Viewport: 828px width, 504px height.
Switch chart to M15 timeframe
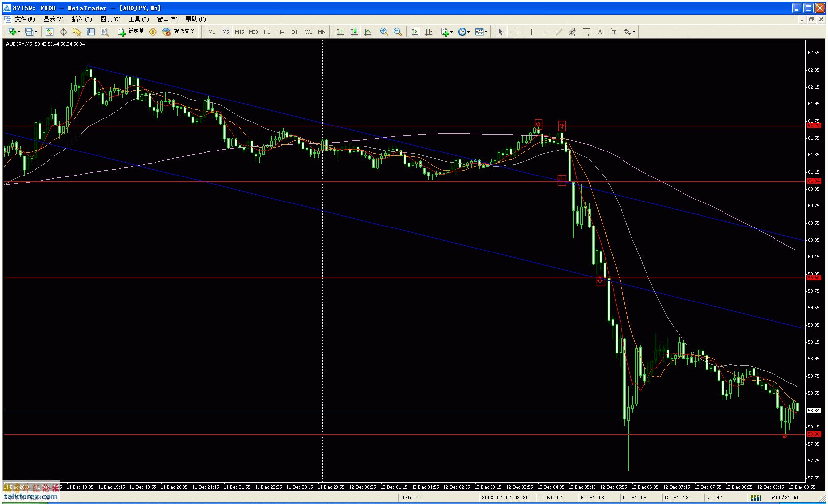(x=239, y=32)
